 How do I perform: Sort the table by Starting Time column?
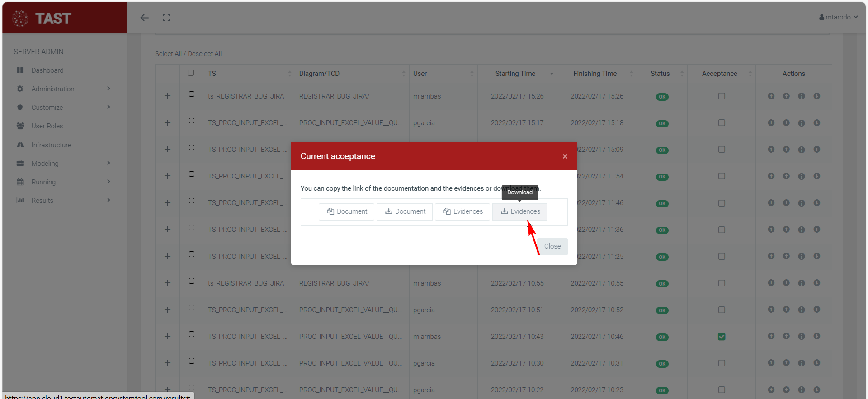point(515,74)
